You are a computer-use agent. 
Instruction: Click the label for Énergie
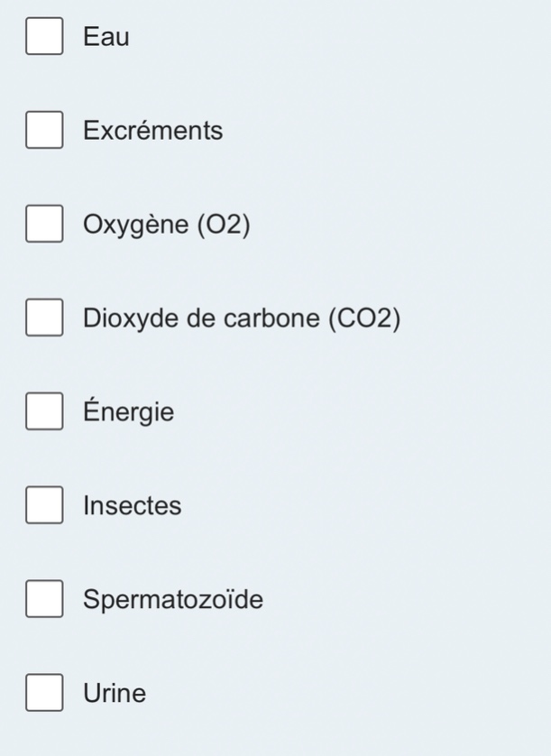pyautogui.click(x=128, y=411)
